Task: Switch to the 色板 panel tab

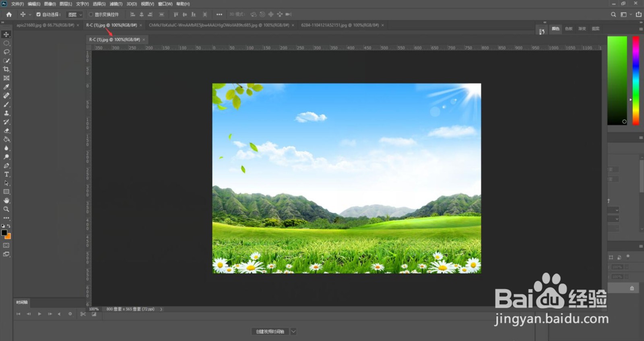Action: (569, 29)
